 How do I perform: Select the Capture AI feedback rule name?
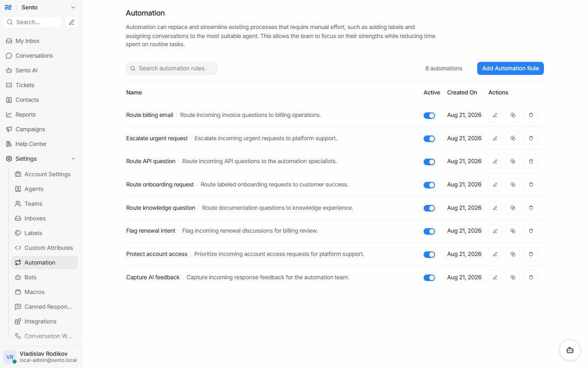pos(153,278)
